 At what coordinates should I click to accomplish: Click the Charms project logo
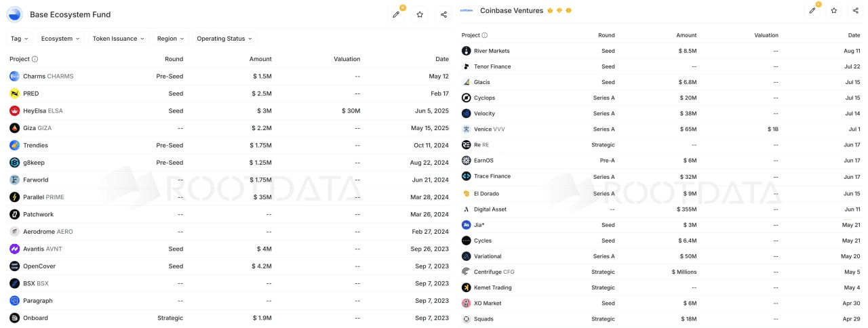15,77
